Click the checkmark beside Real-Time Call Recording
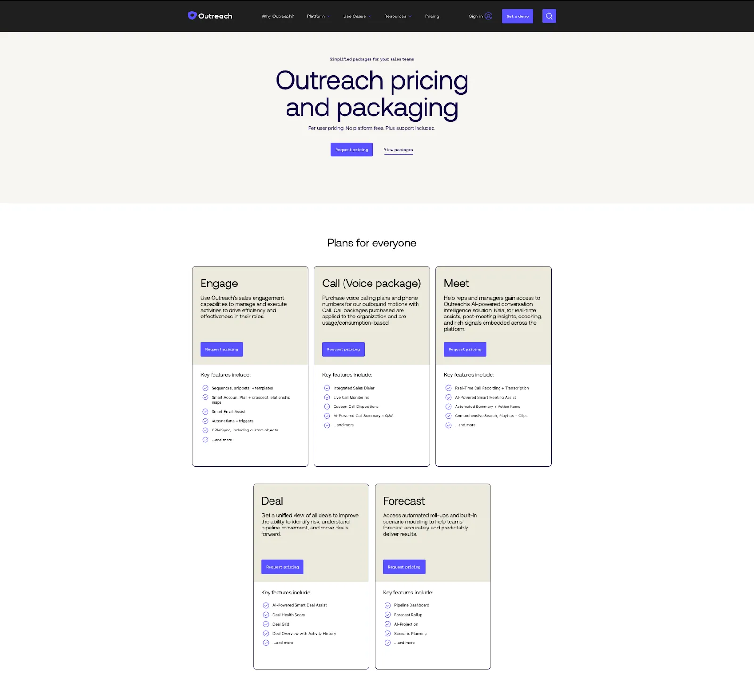Viewport: 754px width, 700px height. (x=448, y=387)
